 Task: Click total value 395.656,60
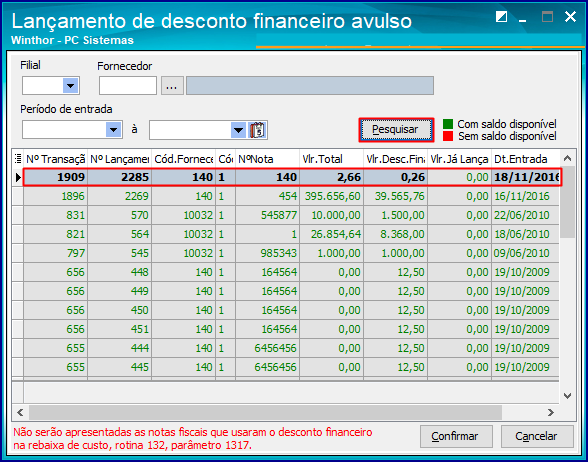point(332,196)
